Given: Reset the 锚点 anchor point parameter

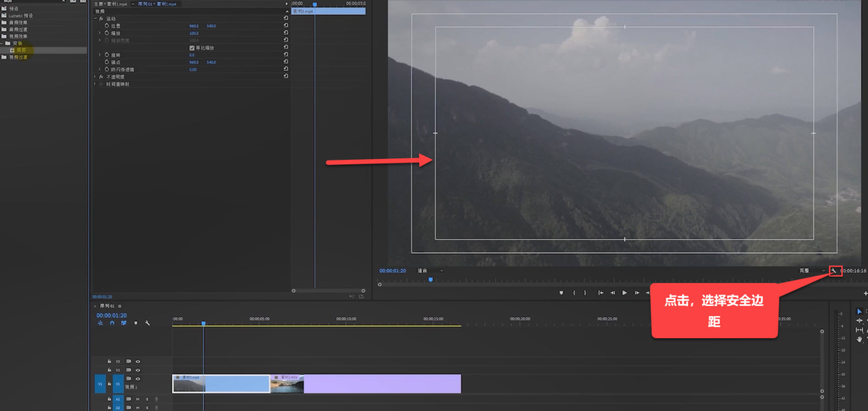Looking at the screenshot, I should click(x=286, y=62).
